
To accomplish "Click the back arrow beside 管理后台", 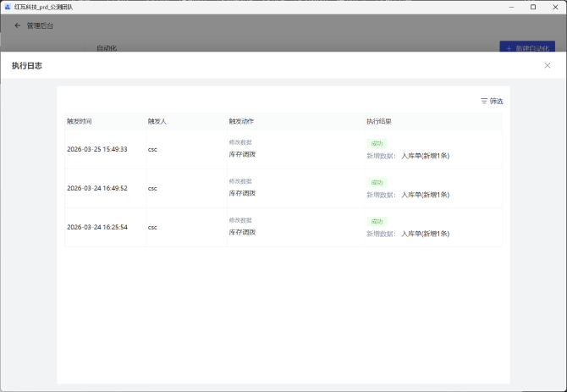I will pos(17,25).
